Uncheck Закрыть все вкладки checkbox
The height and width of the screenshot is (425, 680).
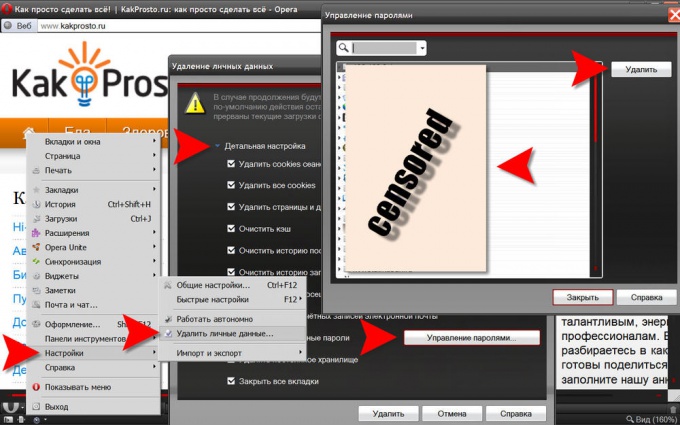point(231,381)
